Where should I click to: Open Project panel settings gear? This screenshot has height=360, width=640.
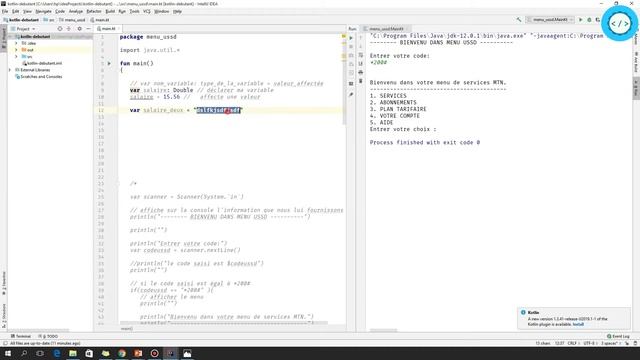[x=80, y=29]
